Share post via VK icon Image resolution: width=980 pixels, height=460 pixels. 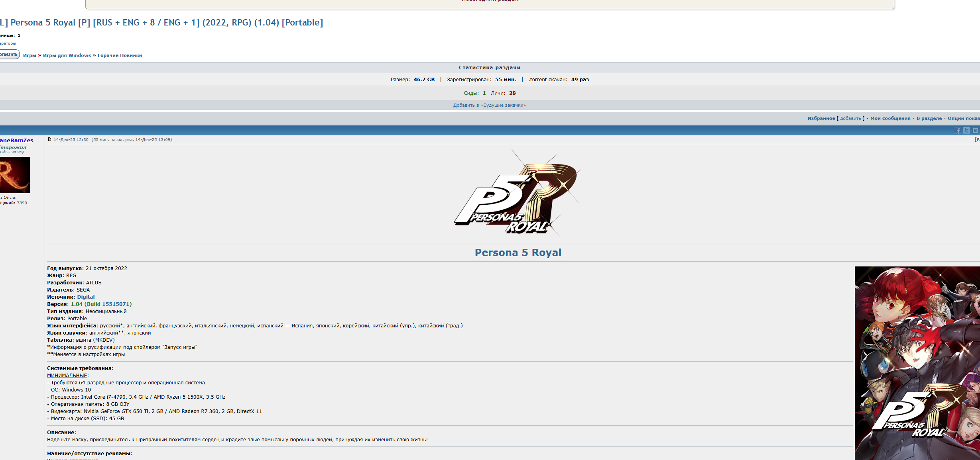pos(975,131)
